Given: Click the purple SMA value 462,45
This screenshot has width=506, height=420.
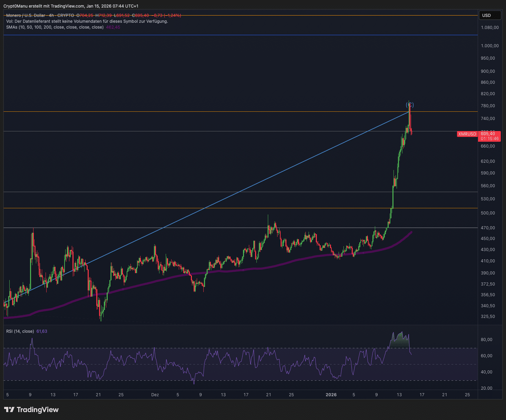Looking at the screenshot, I should coord(113,27).
